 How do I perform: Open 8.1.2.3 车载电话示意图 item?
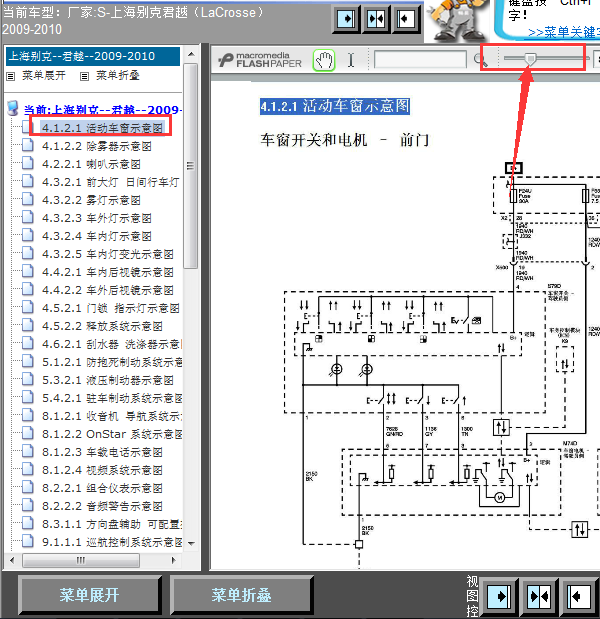[x=102, y=452]
